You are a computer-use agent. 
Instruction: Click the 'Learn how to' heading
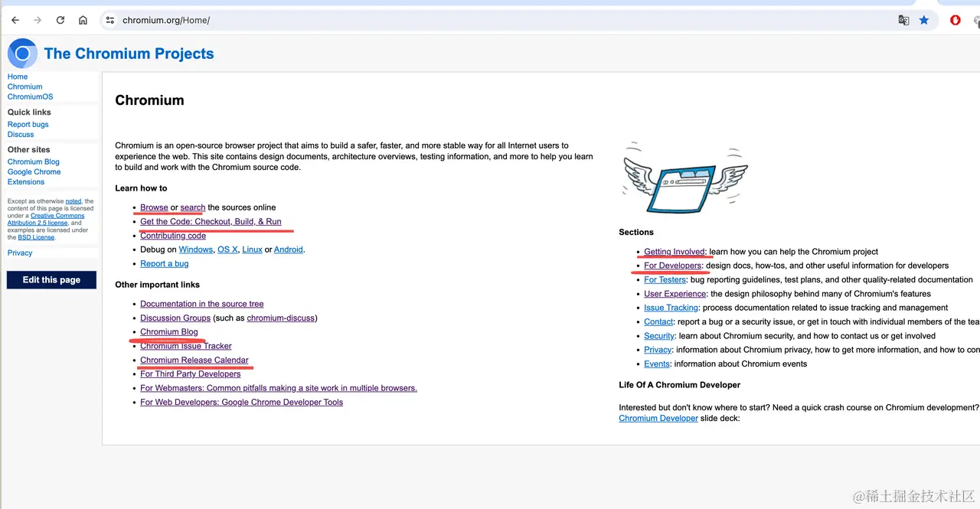[141, 188]
